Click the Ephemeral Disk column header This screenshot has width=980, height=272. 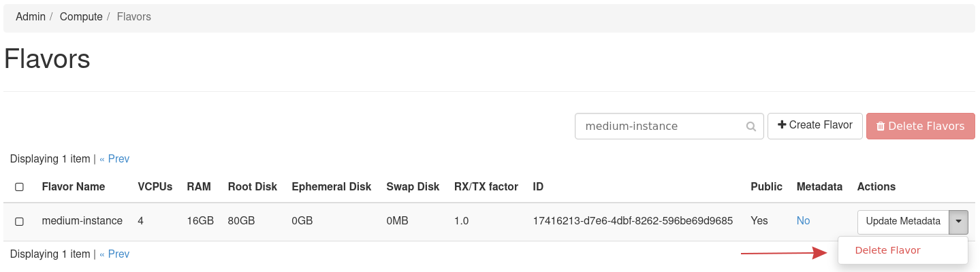pyautogui.click(x=331, y=186)
